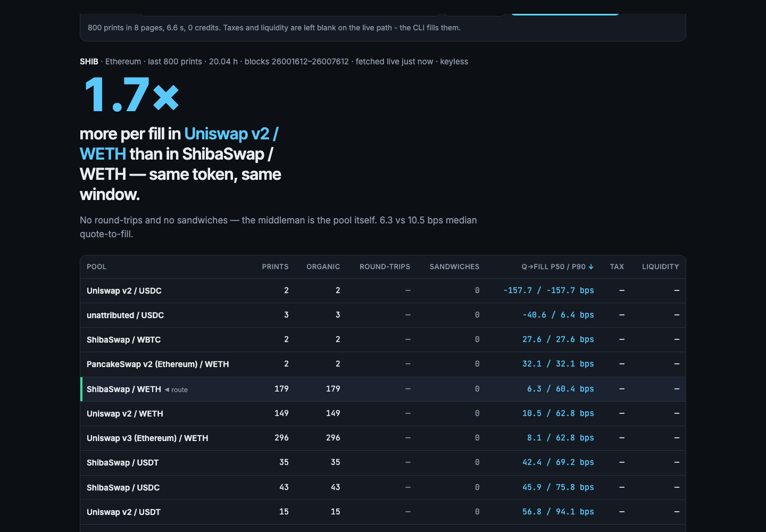
Task: Click the 43 organic cell for ShibaSwap / USDC
Action: point(336,487)
